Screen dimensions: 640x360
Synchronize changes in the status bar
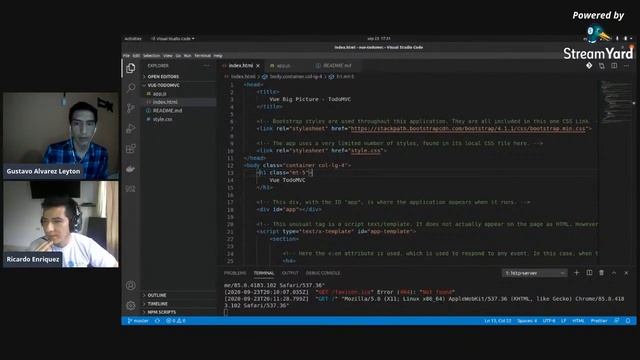157,321
